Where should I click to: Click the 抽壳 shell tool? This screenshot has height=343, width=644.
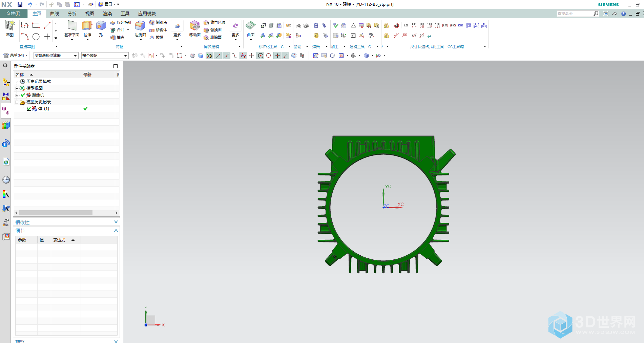(118, 38)
